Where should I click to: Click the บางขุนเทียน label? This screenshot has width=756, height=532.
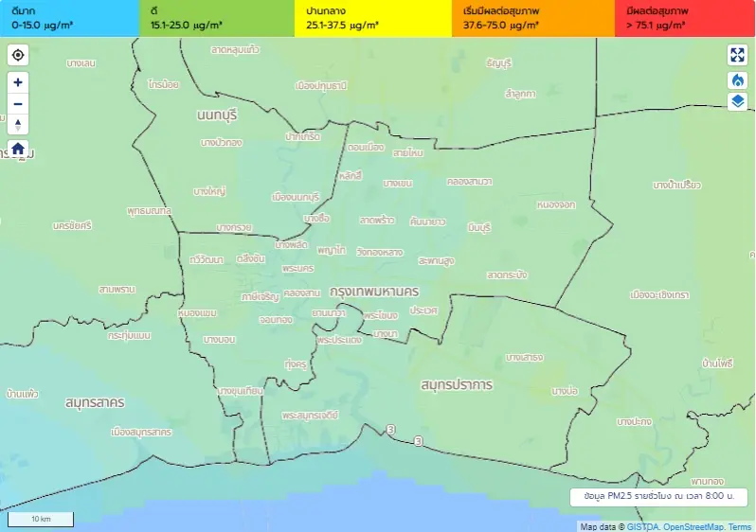click(240, 390)
